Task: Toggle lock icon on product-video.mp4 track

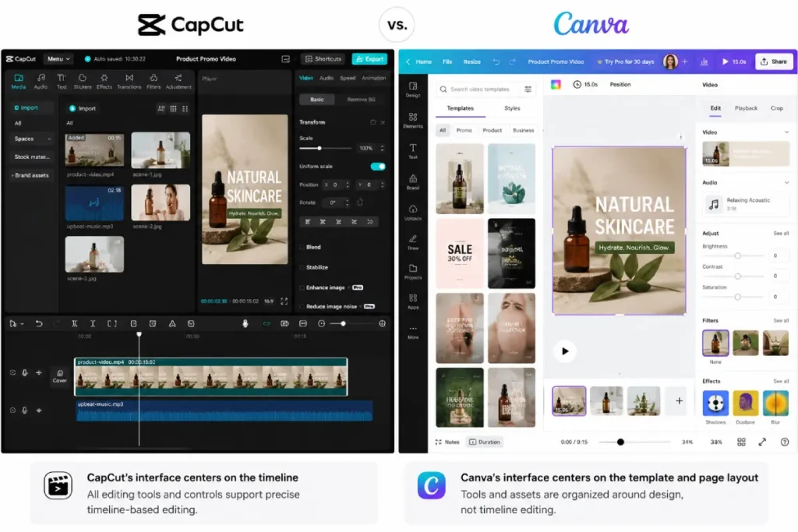Action: 39,373
